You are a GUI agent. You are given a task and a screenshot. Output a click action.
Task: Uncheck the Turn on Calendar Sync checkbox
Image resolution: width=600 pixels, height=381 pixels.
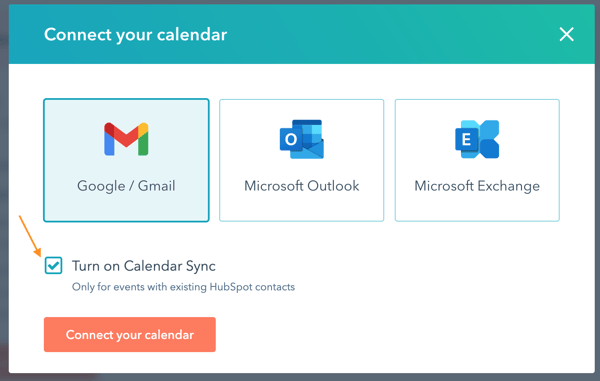click(53, 265)
